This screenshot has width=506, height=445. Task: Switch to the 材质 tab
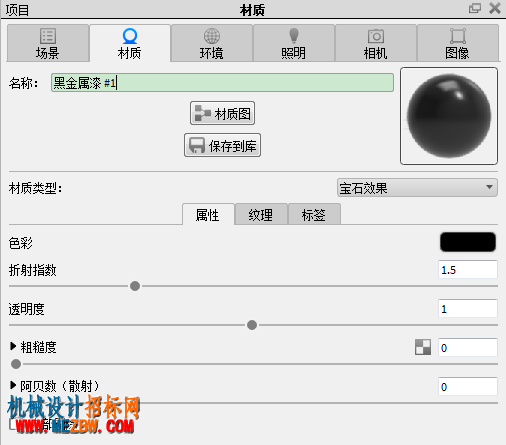pos(130,43)
